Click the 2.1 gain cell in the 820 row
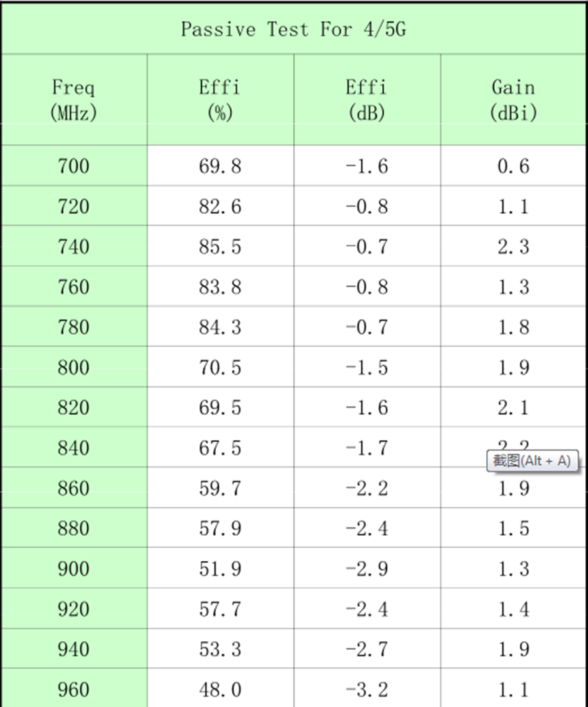Screen dimensions: 588x707 click(514, 408)
